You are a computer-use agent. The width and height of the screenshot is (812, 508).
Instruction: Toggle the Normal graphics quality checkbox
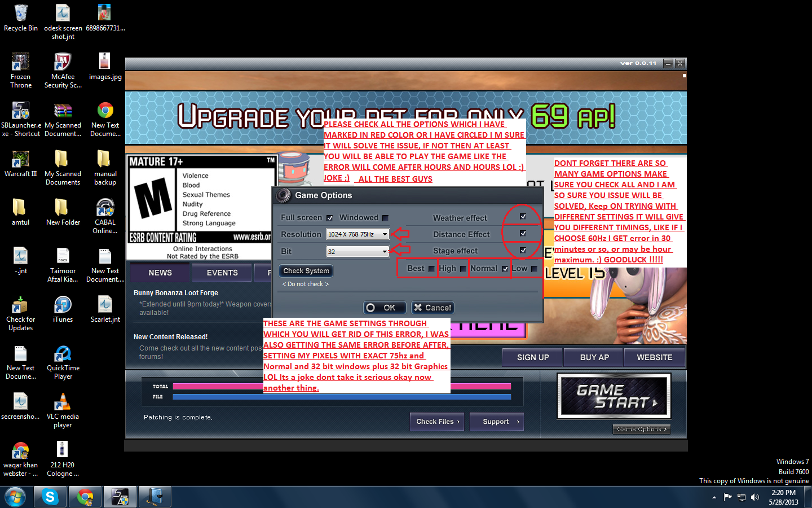(505, 269)
